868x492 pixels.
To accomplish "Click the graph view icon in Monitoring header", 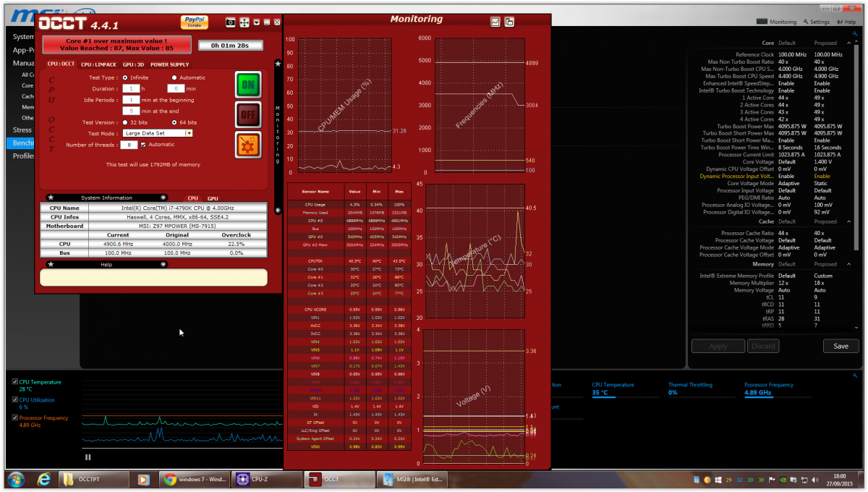I will pyautogui.click(x=495, y=22).
